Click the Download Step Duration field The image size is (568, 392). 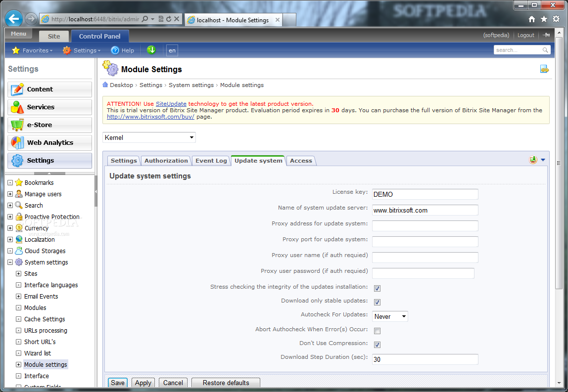coord(425,359)
